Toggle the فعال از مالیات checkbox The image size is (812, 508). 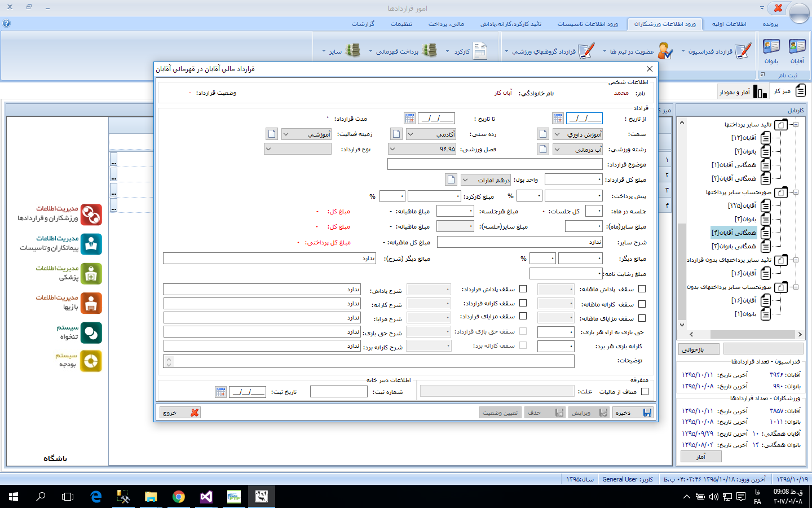pyautogui.click(x=645, y=391)
